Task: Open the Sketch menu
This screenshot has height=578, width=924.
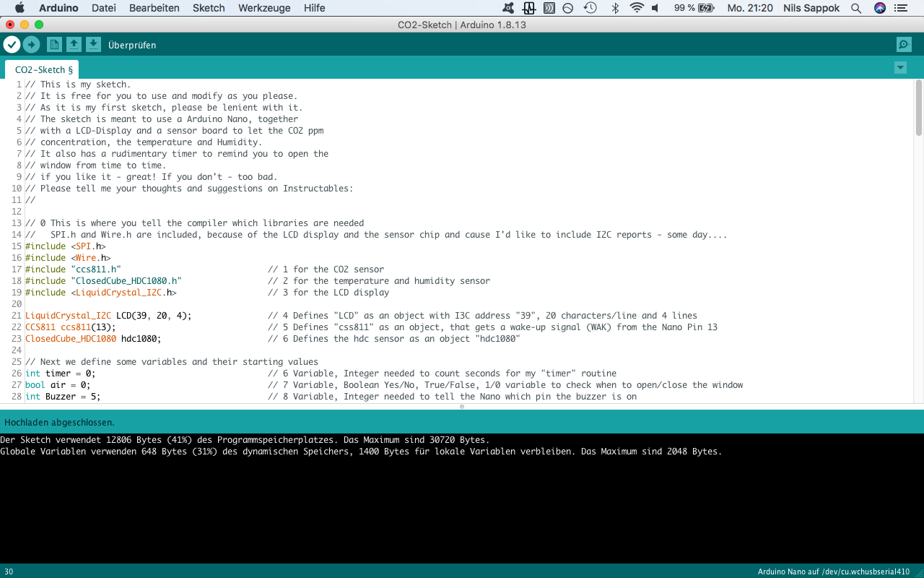Action: pyautogui.click(x=209, y=8)
